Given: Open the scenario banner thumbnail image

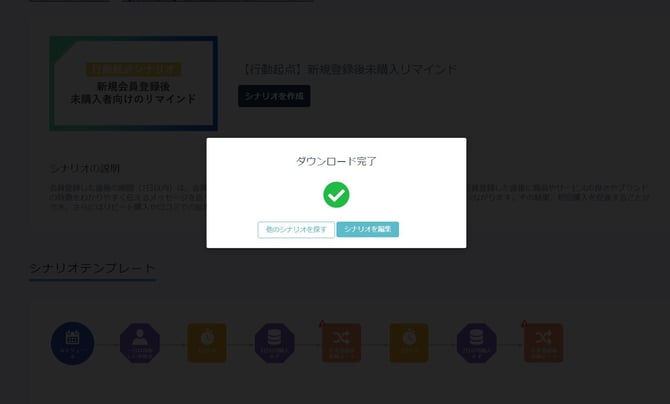Looking at the screenshot, I should point(133,84).
